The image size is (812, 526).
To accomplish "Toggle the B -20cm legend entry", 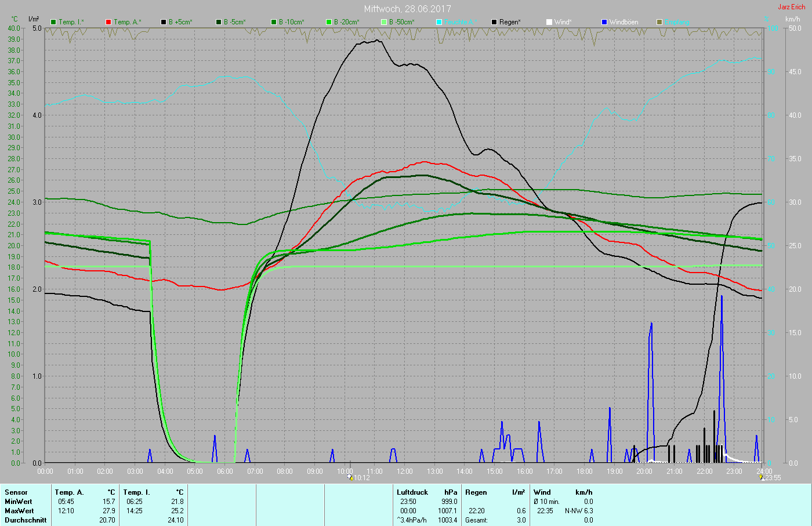I will click(342, 22).
